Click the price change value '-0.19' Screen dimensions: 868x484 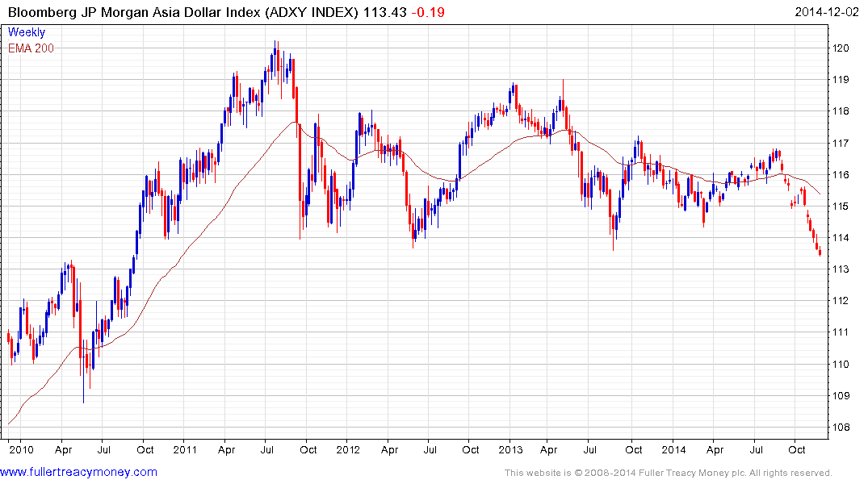click(428, 12)
